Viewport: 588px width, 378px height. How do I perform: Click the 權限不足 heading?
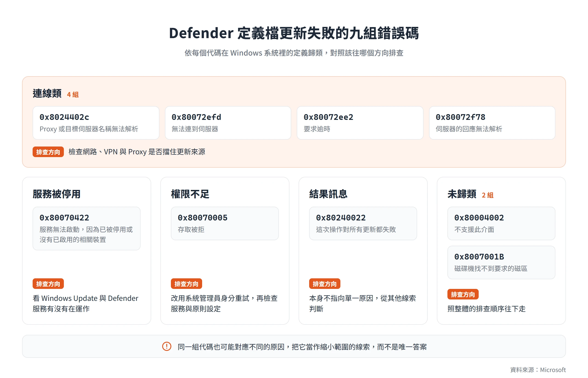tap(190, 194)
